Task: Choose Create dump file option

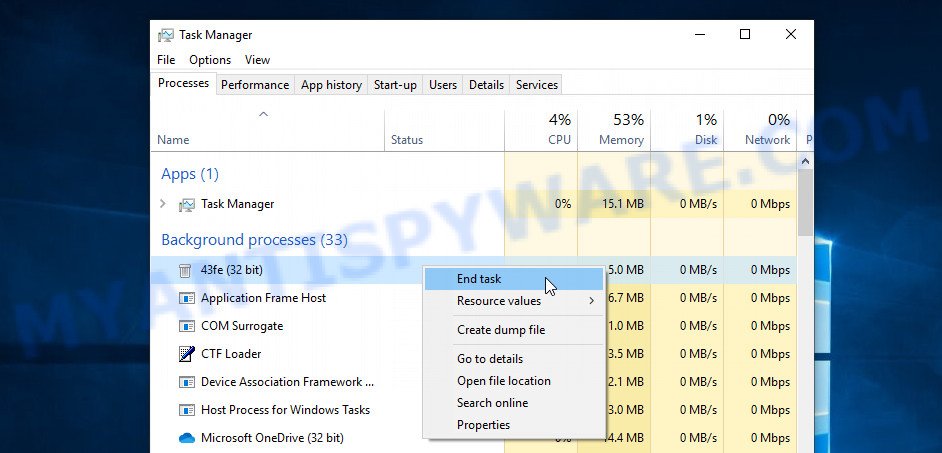Action: pos(514,330)
